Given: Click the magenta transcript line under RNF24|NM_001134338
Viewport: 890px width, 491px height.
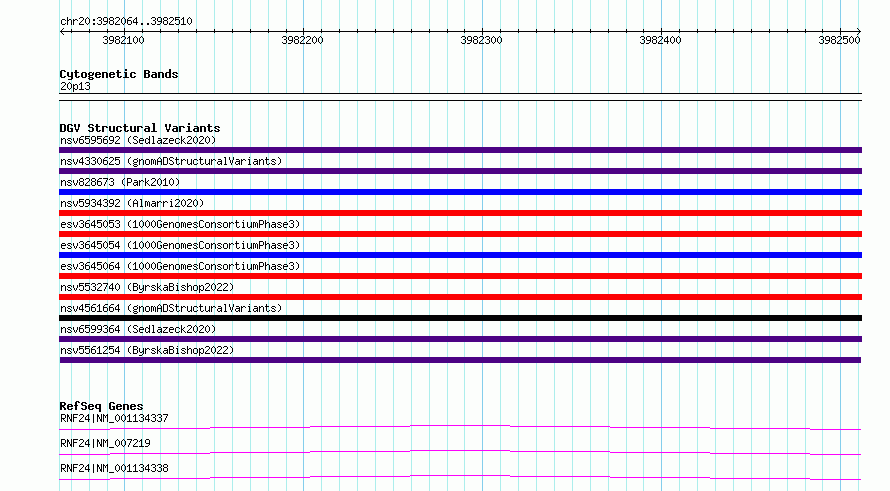Looking at the screenshot, I should (x=460, y=476).
